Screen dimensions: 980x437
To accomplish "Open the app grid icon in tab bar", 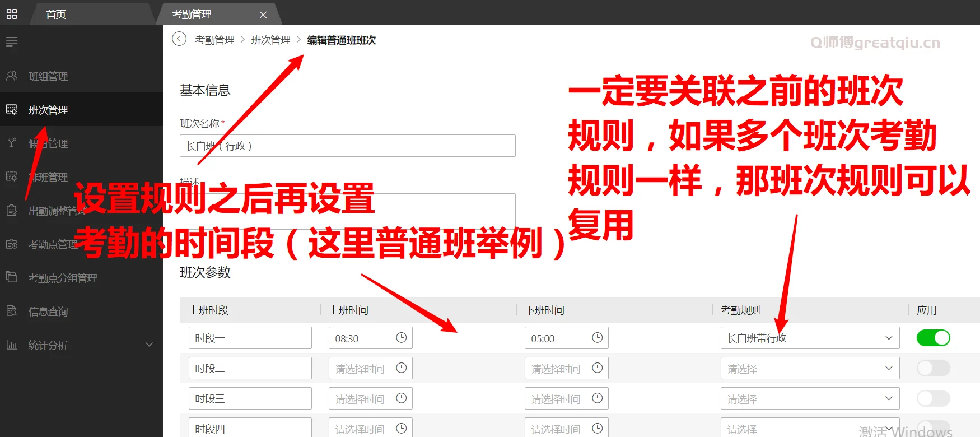I will click(x=12, y=14).
